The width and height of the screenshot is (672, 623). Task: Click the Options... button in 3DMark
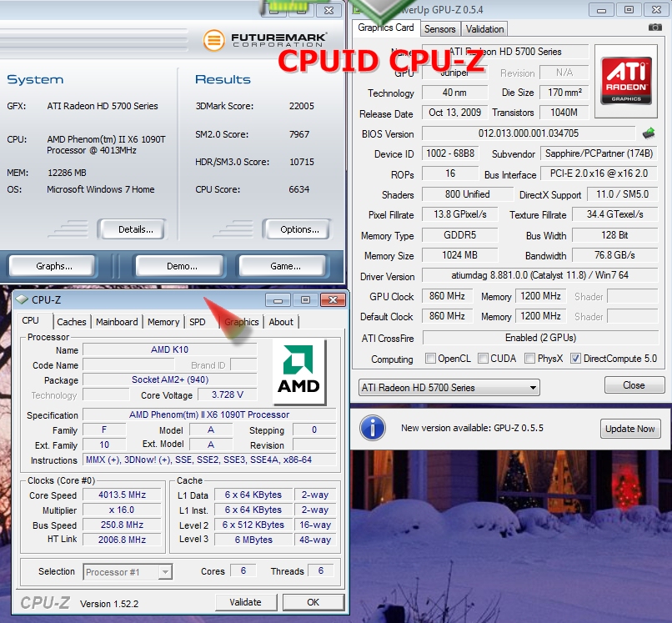click(297, 229)
